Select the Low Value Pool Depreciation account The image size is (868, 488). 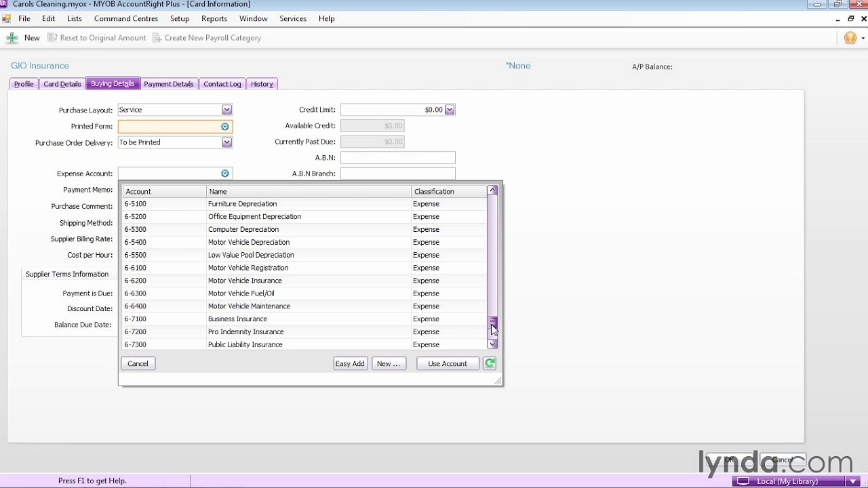pyautogui.click(x=304, y=255)
